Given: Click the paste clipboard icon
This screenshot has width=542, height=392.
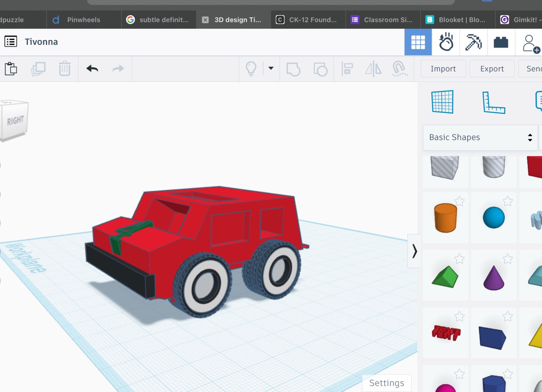Looking at the screenshot, I should pyautogui.click(x=11, y=69).
